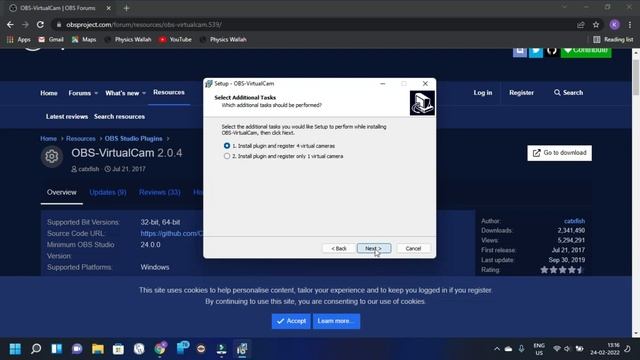Click the browser back arrow
Image resolution: width=640 pixels, height=360 pixels.
click(x=10, y=24)
